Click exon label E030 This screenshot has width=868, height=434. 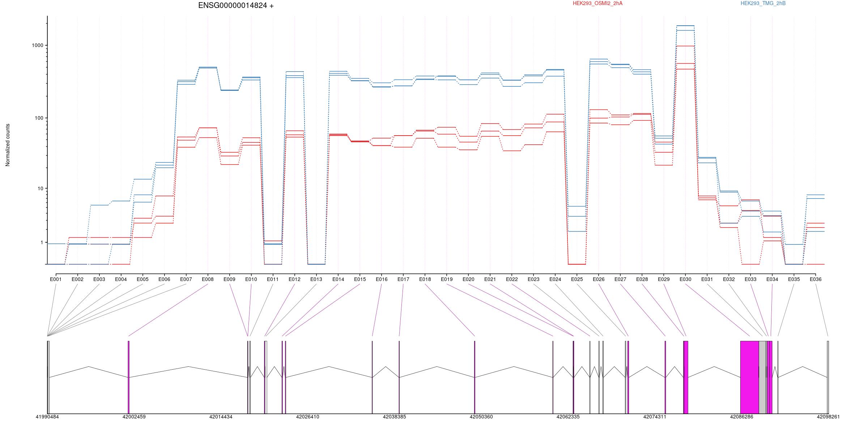point(685,279)
